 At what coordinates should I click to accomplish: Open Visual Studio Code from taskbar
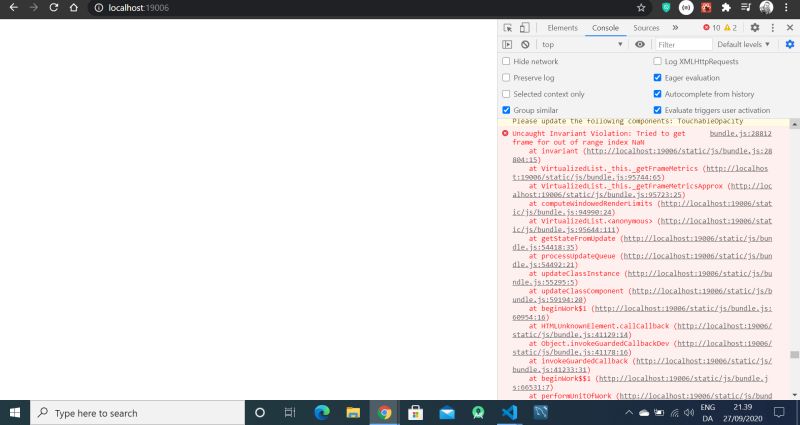click(509, 412)
